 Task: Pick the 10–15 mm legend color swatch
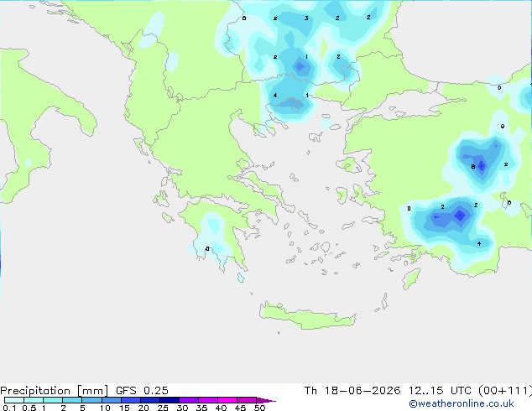(111, 400)
